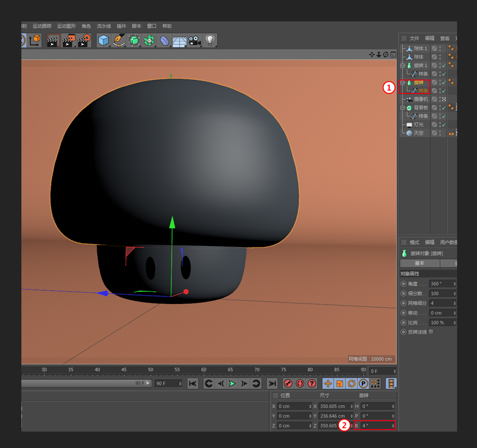Open the 插件 menu

121,26
